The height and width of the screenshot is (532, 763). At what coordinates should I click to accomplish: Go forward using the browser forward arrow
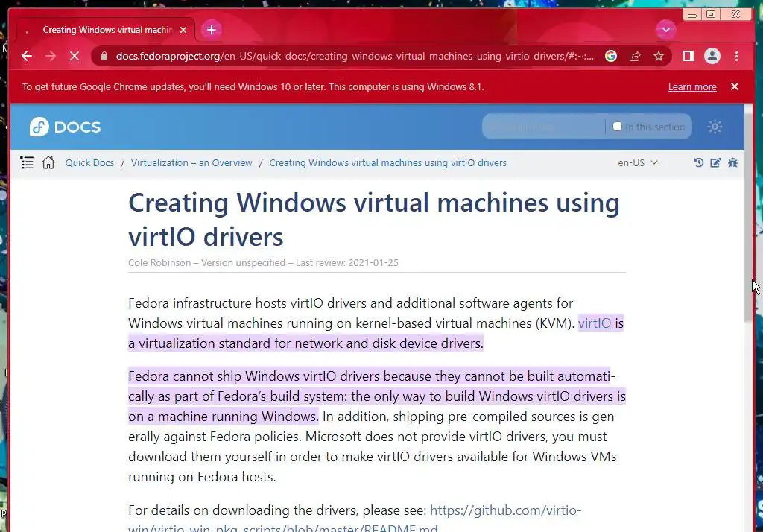[51, 56]
